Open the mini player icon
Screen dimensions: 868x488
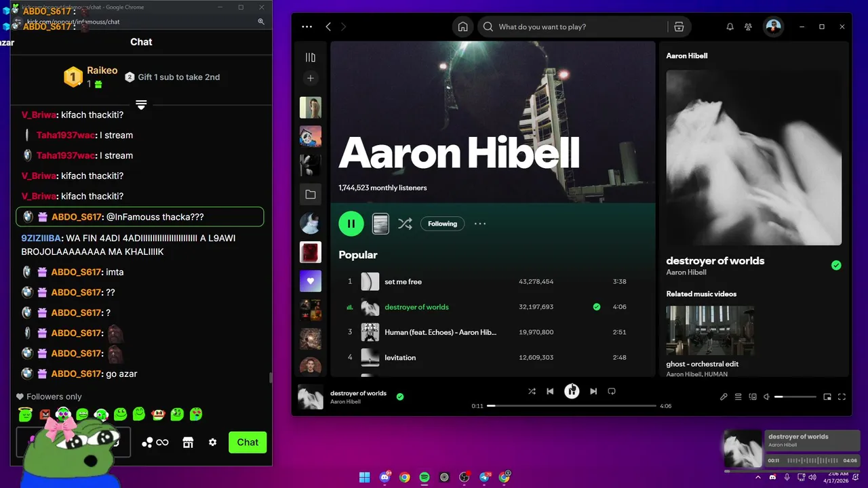[827, 397]
